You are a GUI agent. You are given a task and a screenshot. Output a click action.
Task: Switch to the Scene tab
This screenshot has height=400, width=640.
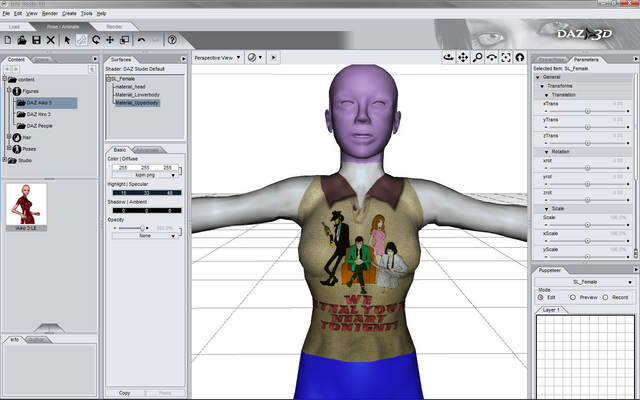click(x=41, y=60)
